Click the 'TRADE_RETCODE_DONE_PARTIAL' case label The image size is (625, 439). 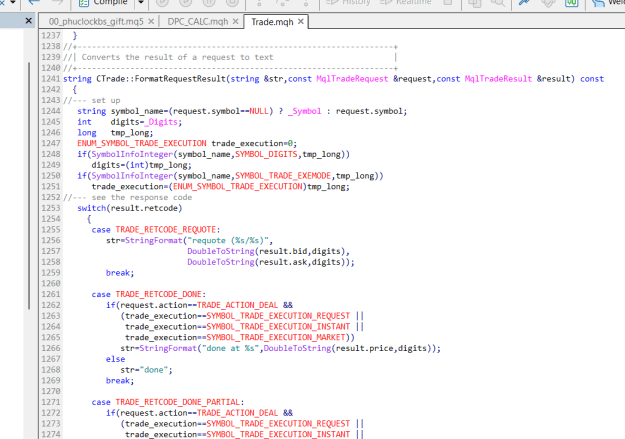pos(177,402)
